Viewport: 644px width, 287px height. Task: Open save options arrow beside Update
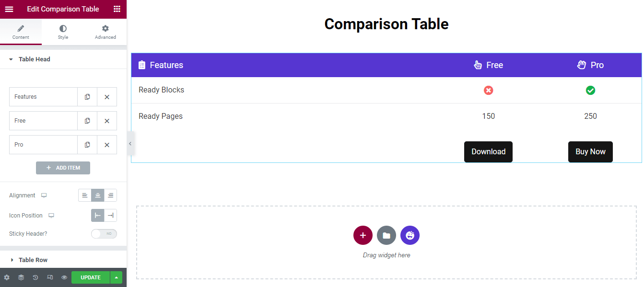(116, 277)
